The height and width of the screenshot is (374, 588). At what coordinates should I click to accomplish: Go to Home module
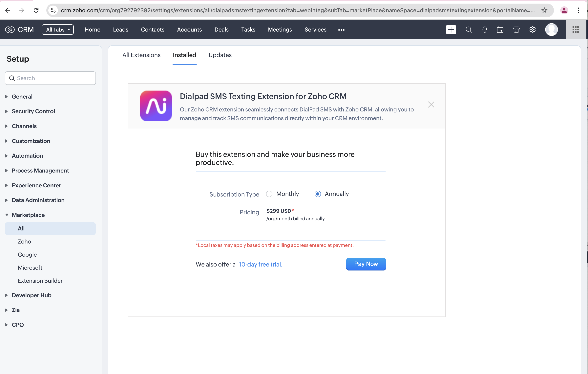click(x=92, y=30)
